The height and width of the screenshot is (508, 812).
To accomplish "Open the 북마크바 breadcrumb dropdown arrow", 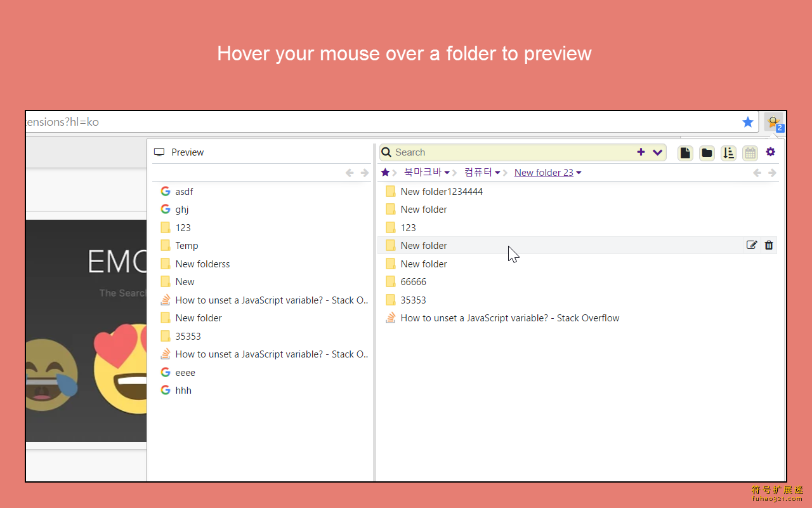I will point(447,173).
